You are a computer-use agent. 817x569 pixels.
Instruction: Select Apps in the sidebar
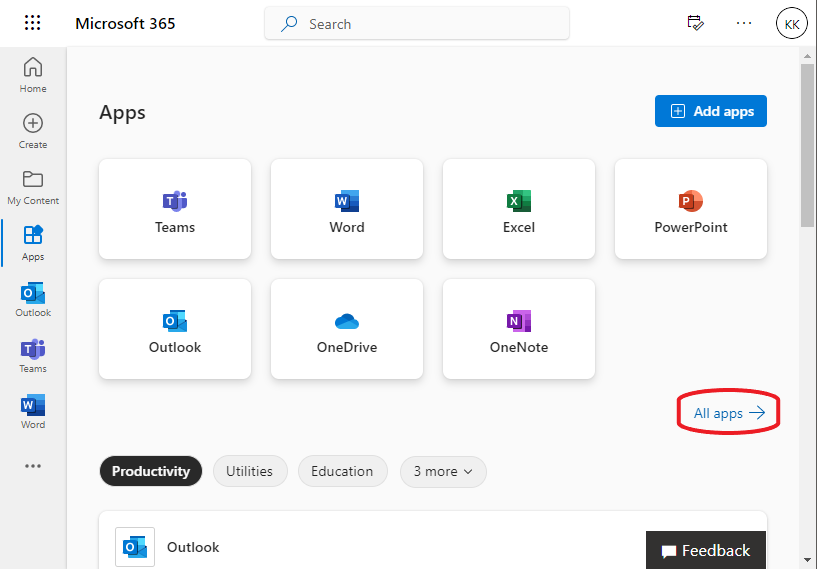tap(33, 243)
